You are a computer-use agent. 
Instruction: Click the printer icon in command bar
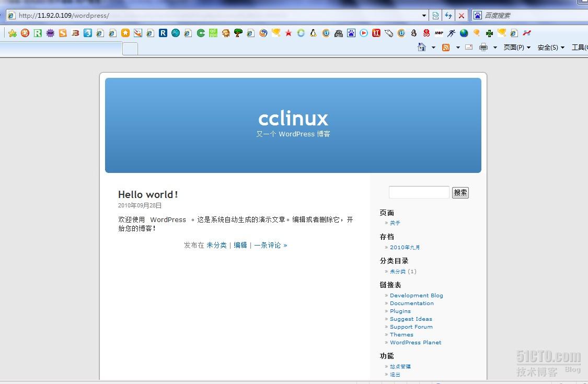(x=483, y=47)
